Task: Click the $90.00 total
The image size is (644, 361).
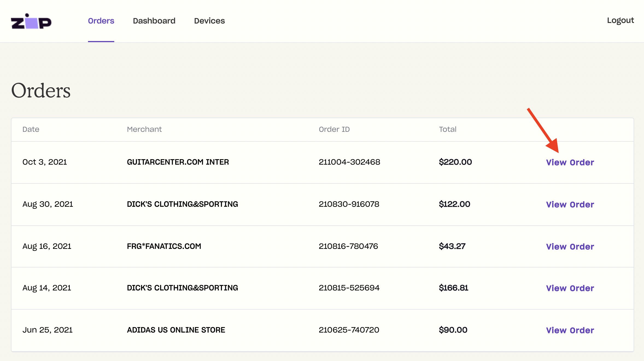Action: 453,330
